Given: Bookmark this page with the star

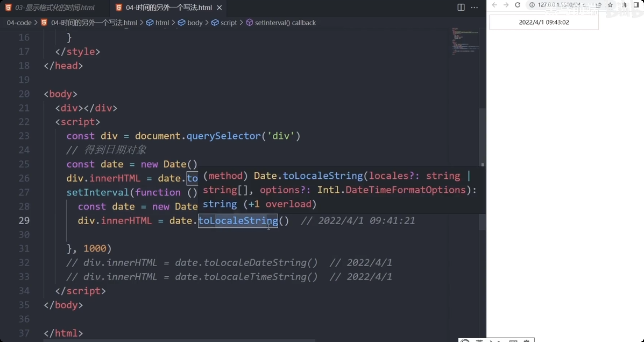Looking at the screenshot, I should pyautogui.click(x=610, y=5).
